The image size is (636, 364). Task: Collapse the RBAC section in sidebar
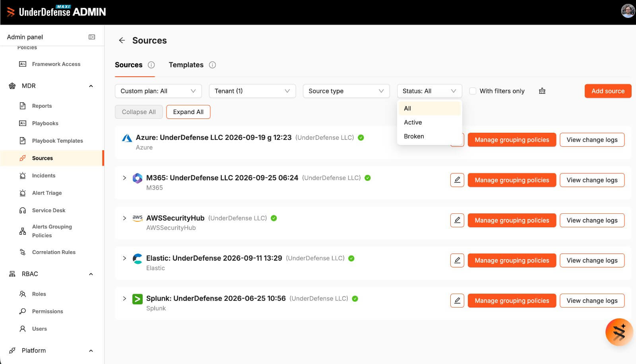click(91, 274)
